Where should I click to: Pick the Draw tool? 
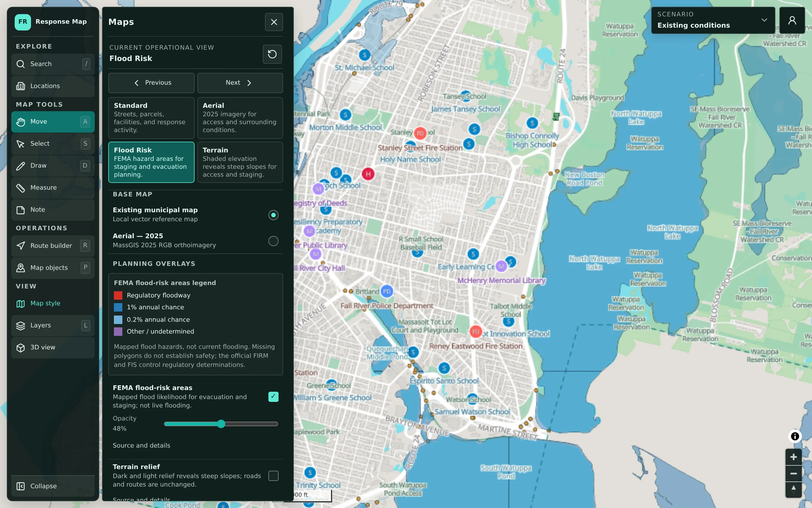(53, 166)
